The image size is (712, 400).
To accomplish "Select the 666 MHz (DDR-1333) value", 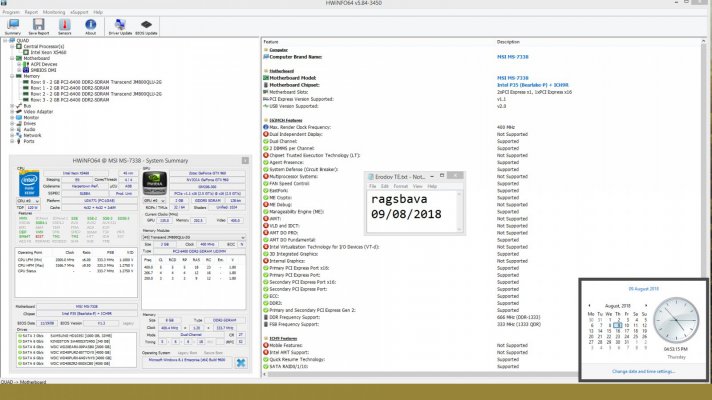I will click(519, 317).
